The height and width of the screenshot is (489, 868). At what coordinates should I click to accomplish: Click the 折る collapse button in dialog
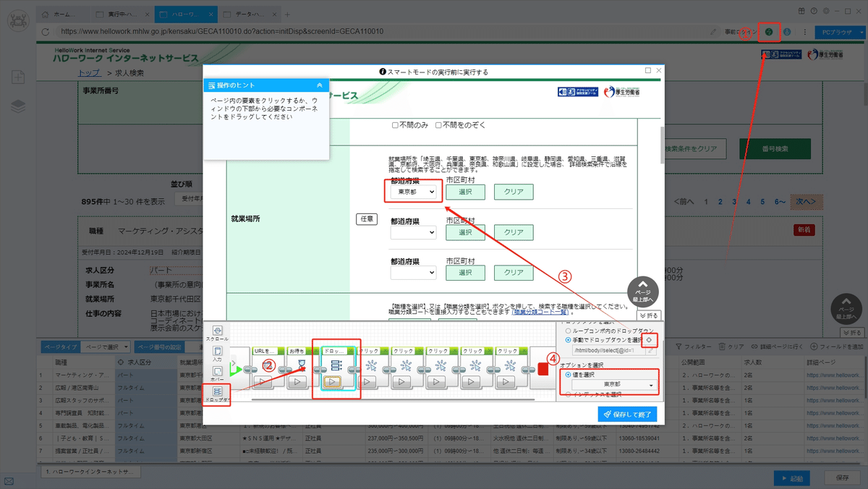649,315
